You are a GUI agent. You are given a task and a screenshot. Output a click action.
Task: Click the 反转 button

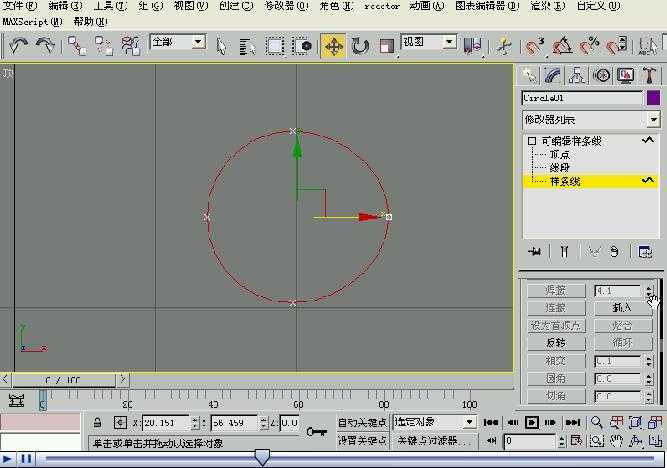click(x=556, y=342)
